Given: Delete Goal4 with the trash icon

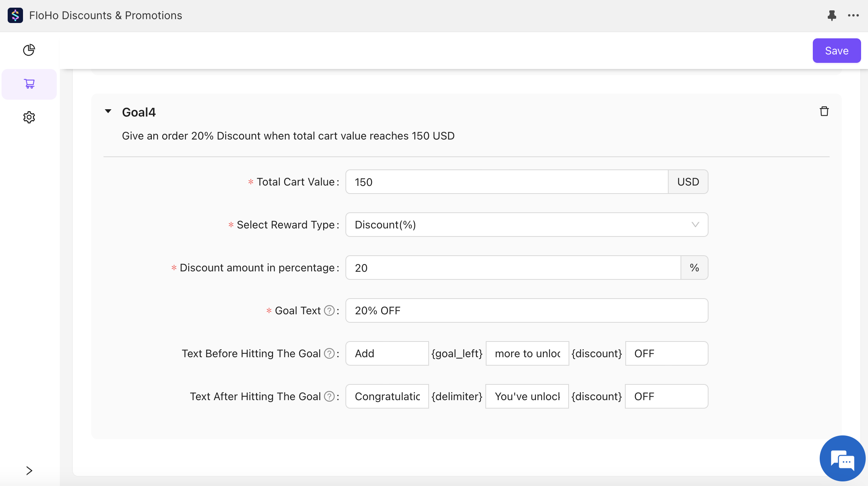Looking at the screenshot, I should pos(824,112).
